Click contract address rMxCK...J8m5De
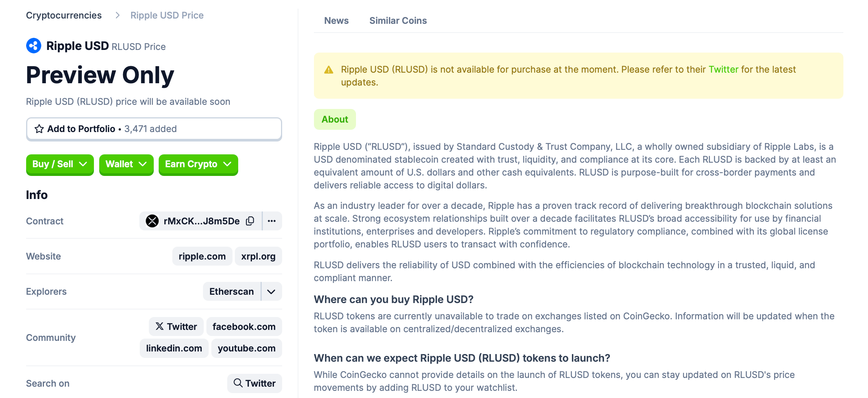Screen dimensions: 868x398 coord(201,221)
